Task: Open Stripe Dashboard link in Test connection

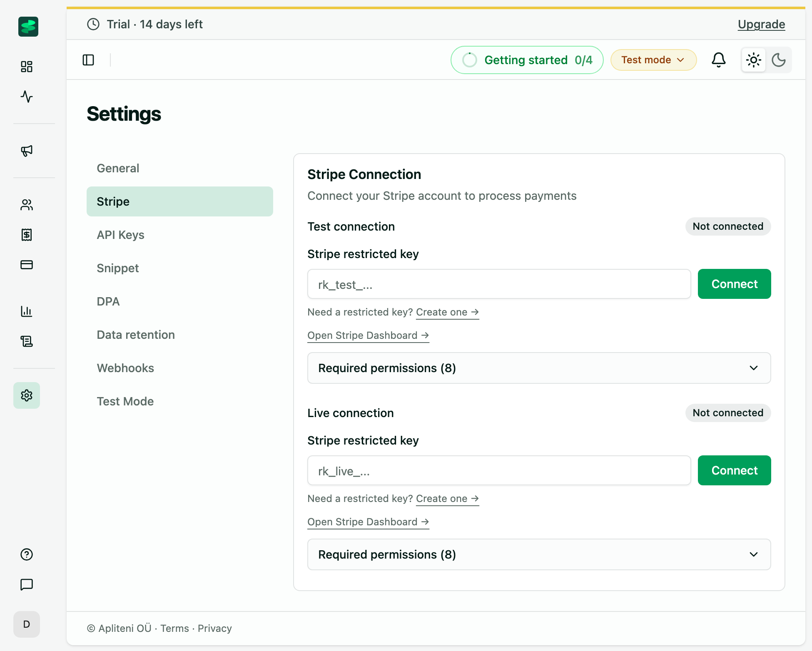Action: click(368, 335)
